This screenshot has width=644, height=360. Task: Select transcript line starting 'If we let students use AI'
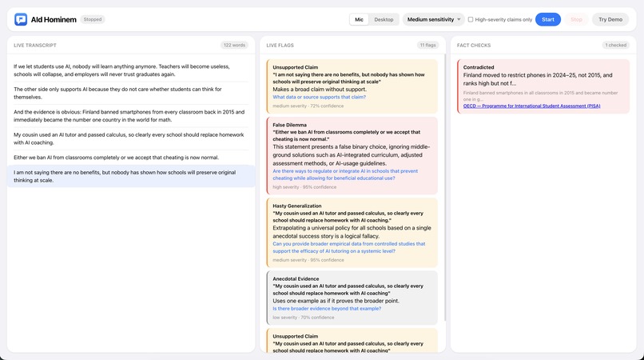131,70
